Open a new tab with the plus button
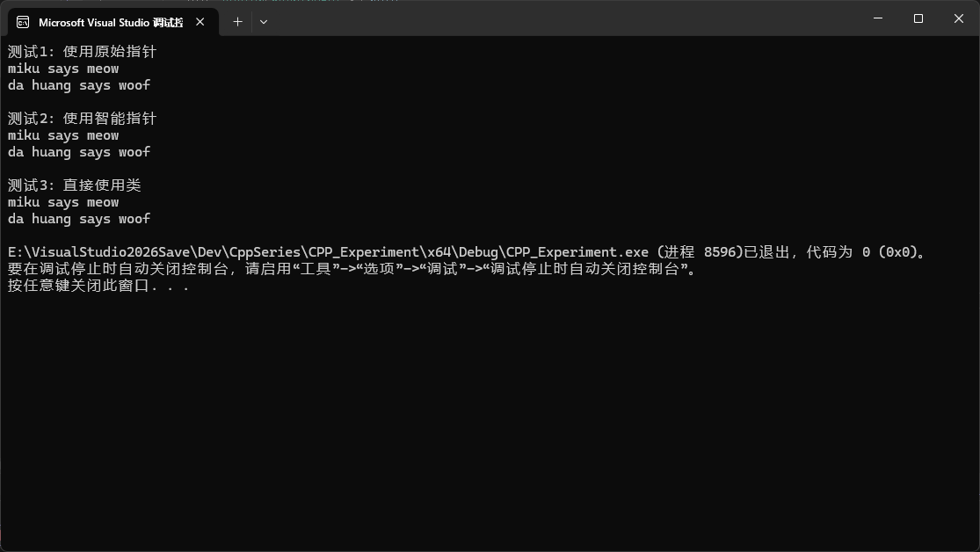 [x=236, y=22]
